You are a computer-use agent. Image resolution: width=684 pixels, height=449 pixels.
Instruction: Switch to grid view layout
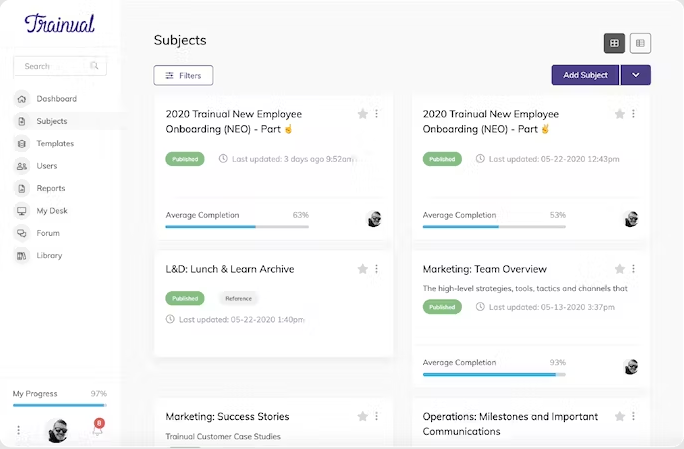614,43
